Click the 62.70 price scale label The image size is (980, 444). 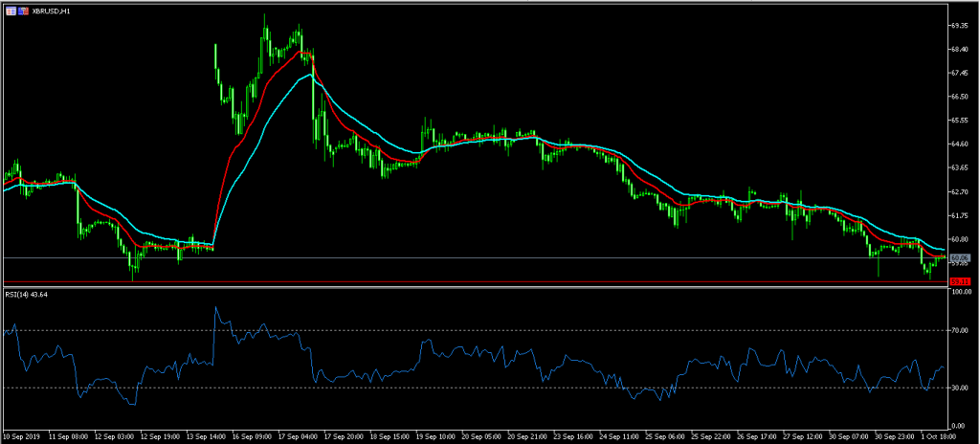pos(958,191)
